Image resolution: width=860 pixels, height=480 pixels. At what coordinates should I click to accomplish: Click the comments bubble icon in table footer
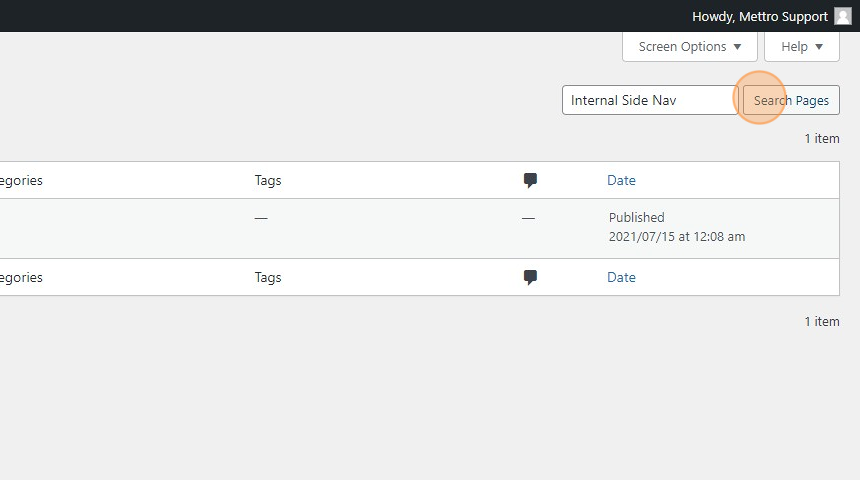point(530,277)
